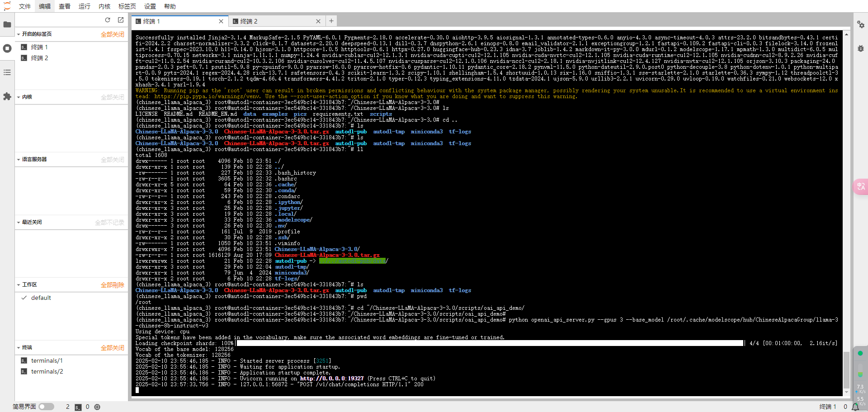The width and height of the screenshot is (868, 412).
Task: Open the debugger bug icon
Action: (861, 48)
